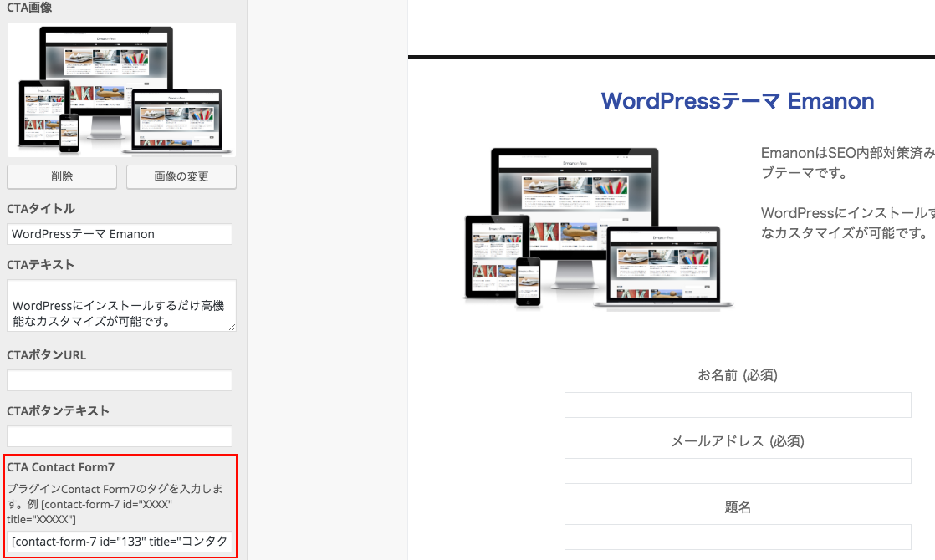Click the device mockup image in preview
The image size is (935, 560).
(x=598, y=229)
